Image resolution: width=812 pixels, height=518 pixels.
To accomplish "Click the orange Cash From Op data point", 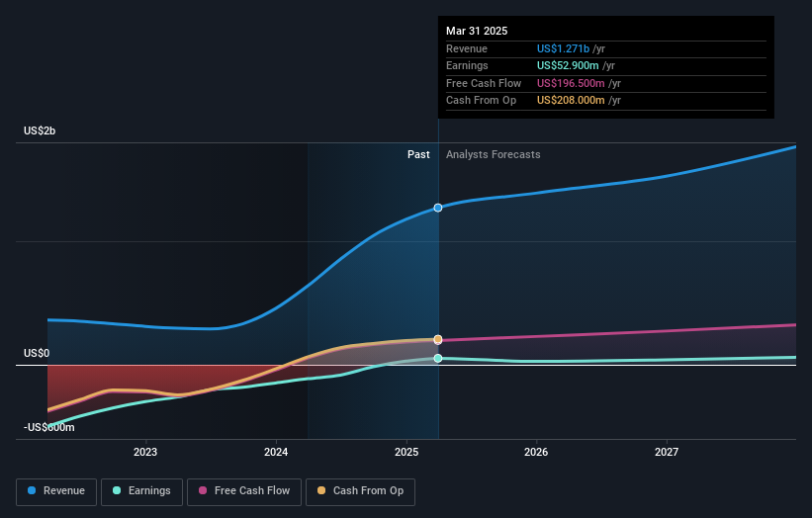I will point(438,339).
